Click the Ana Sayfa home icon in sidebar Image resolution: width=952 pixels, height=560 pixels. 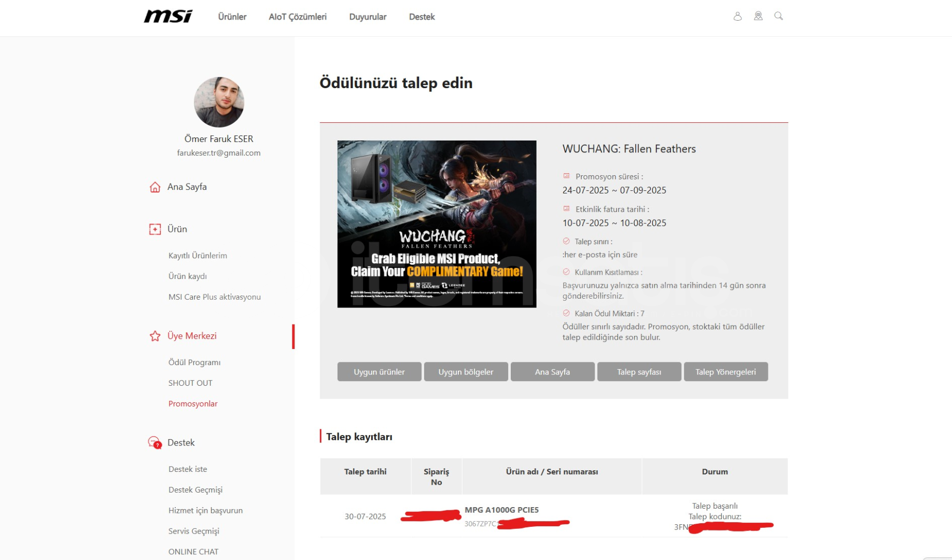(x=155, y=187)
